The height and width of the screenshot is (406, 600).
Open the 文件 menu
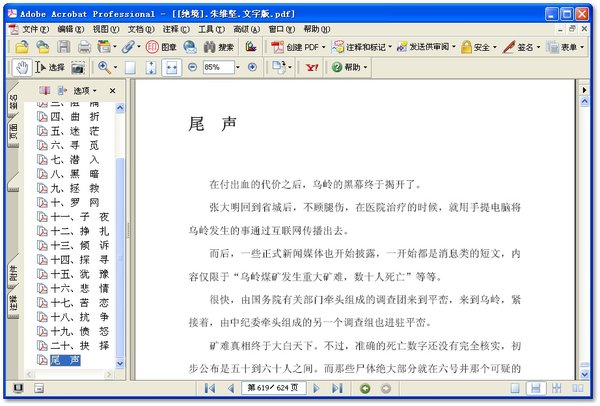(35, 29)
